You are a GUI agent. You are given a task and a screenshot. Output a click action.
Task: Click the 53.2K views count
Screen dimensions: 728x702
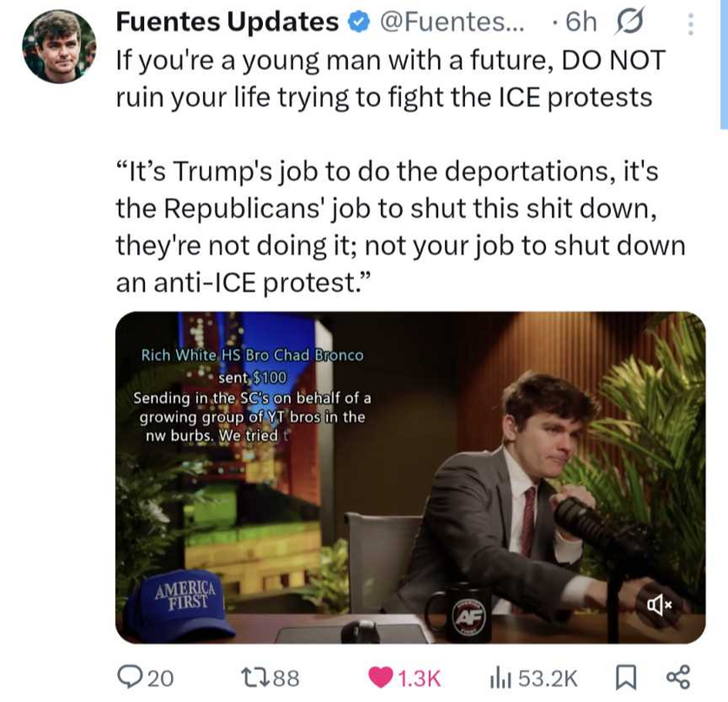548,679
